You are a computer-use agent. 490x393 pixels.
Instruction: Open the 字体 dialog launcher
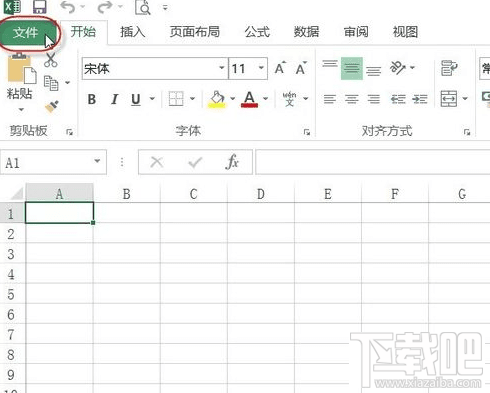307,132
